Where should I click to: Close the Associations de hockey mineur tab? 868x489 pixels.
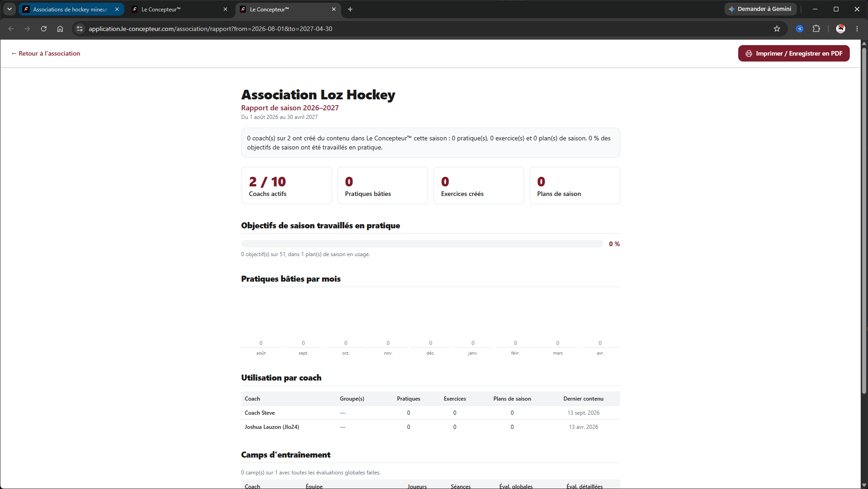[x=117, y=9]
